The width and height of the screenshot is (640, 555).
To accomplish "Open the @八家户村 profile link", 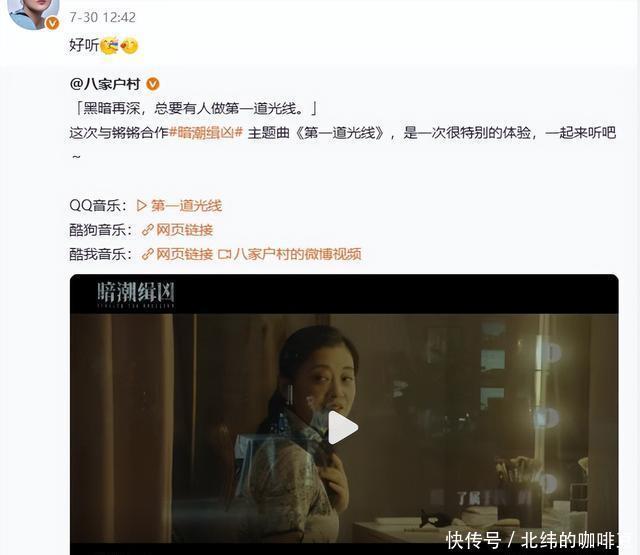I will coord(105,84).
